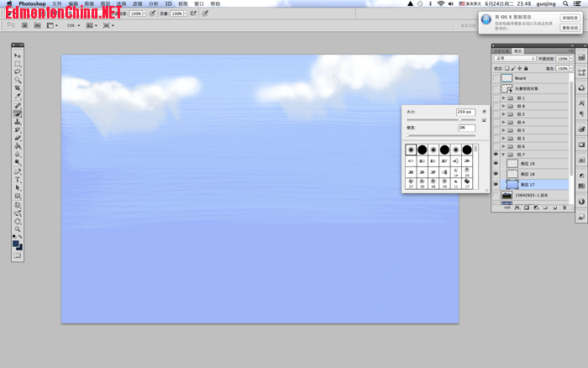Click 重新启动 in the update notification
This screenshot has width=588, height=368.
[x=570, y=28]
